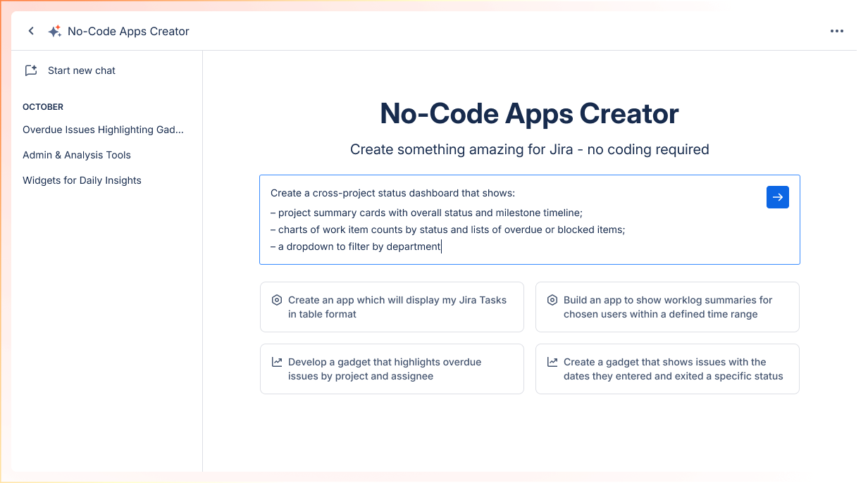Click the hexagon icon on Jira Tasks suggestion
This screenshot has width=868, height=483.
click(277, 300)
